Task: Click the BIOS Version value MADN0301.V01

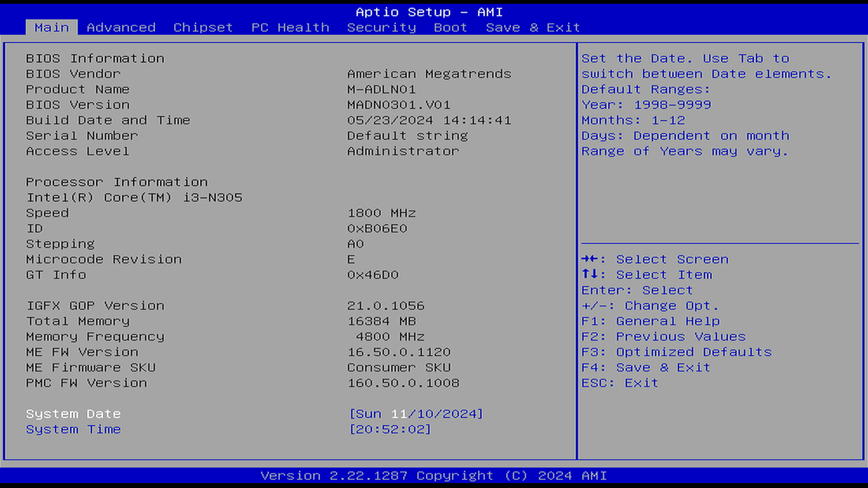Action: pos(399,105)
